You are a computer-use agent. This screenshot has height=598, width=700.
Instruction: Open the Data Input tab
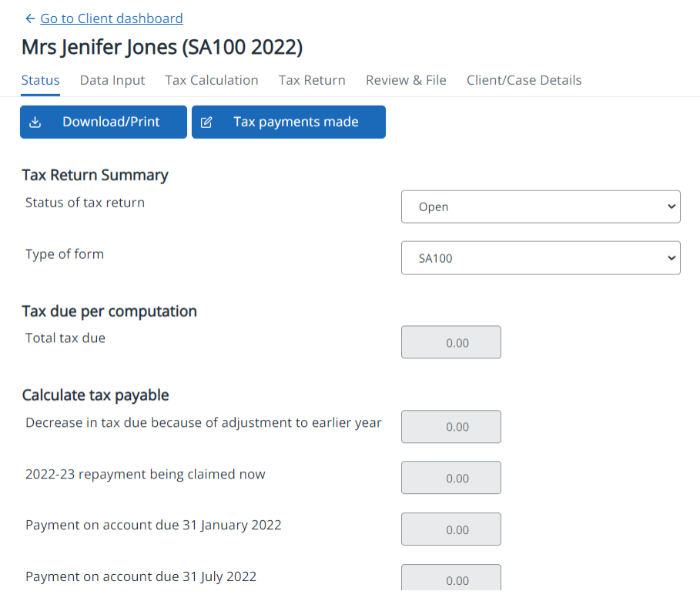tap(112, 80)
